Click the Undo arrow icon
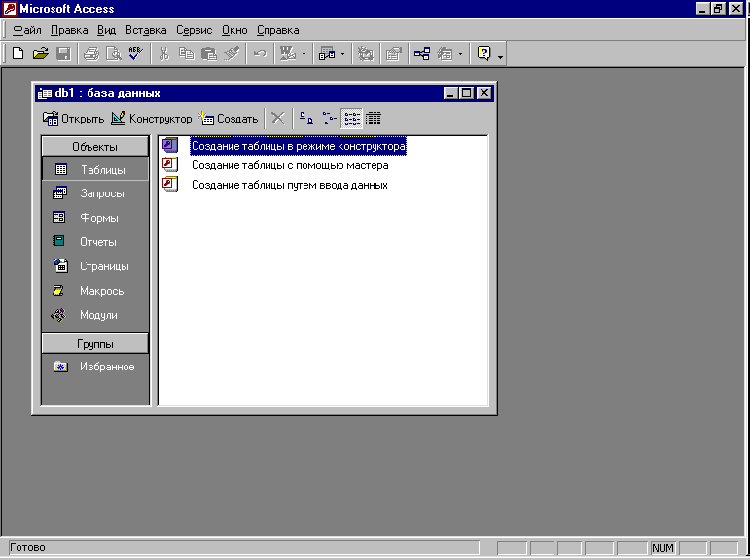The image size is (750, 560). tap(260, 53)
